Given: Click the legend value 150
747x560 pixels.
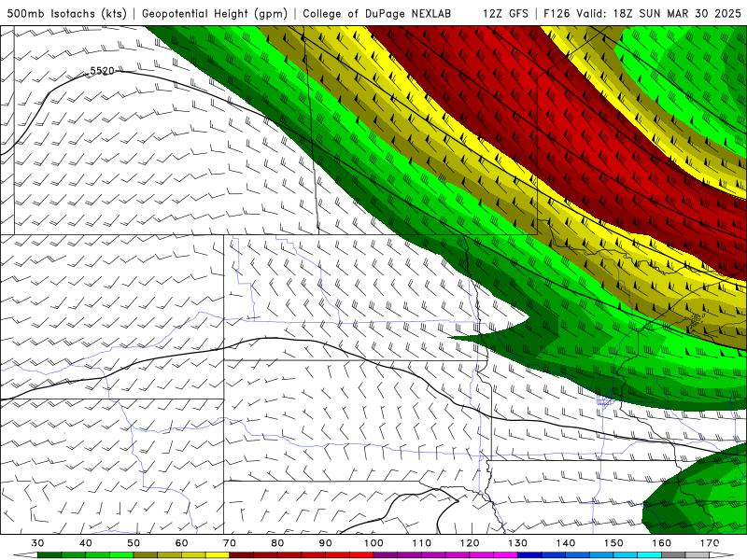Looking at the screenshot, I should (613, 543).
